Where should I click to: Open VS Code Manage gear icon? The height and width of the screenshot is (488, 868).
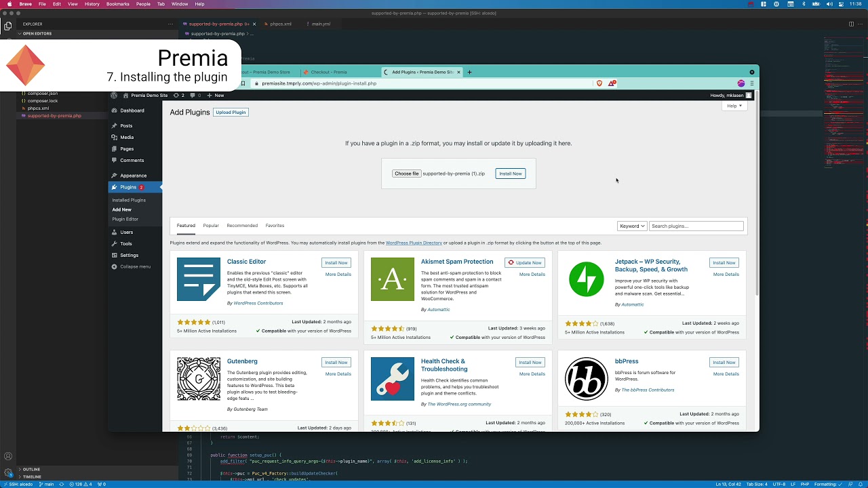(x=8, y=473)
